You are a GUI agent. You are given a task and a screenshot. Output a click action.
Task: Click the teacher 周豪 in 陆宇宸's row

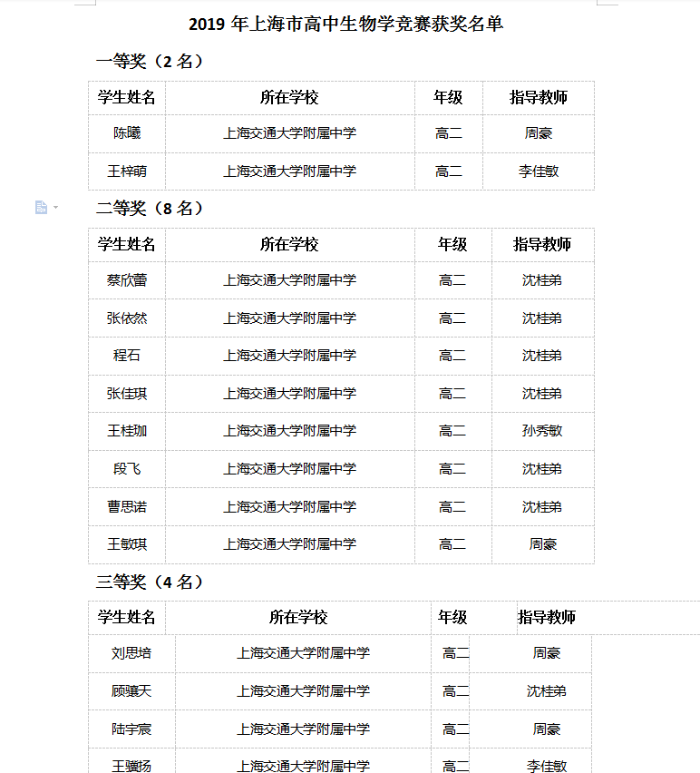[x=547, y=729]
